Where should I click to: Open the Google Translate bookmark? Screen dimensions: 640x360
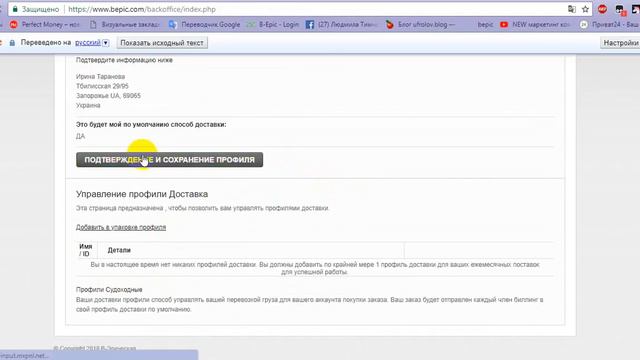coord(204,24)
